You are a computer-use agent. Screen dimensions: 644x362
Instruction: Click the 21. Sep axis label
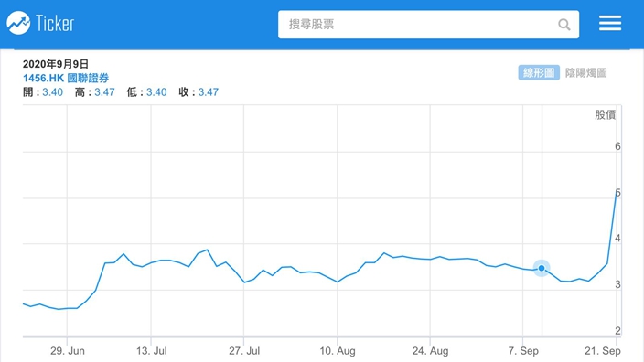603,351
